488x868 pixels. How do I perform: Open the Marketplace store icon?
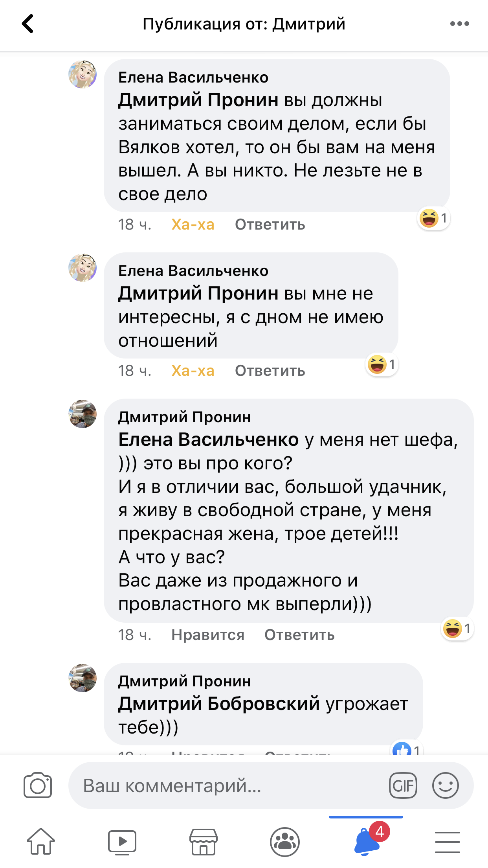204,842
